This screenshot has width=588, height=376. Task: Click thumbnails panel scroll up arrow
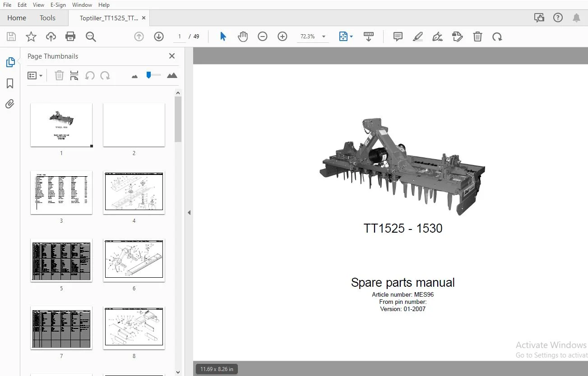178,93
